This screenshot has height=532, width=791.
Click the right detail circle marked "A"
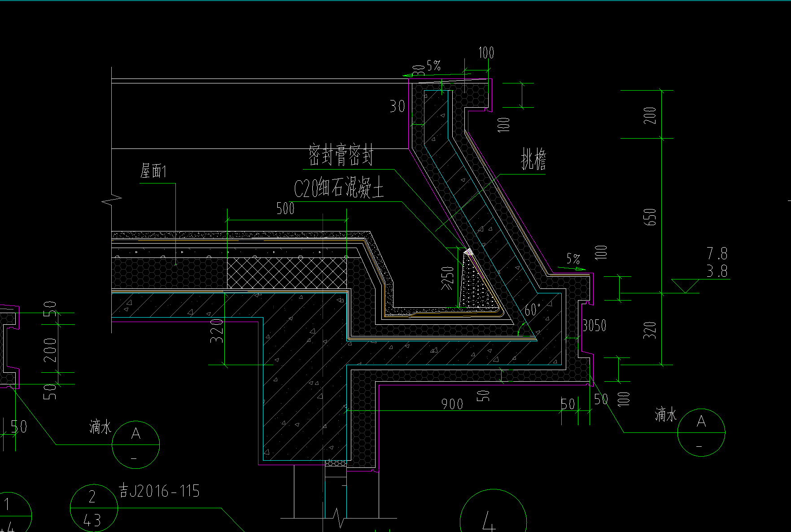click(701, 432)
